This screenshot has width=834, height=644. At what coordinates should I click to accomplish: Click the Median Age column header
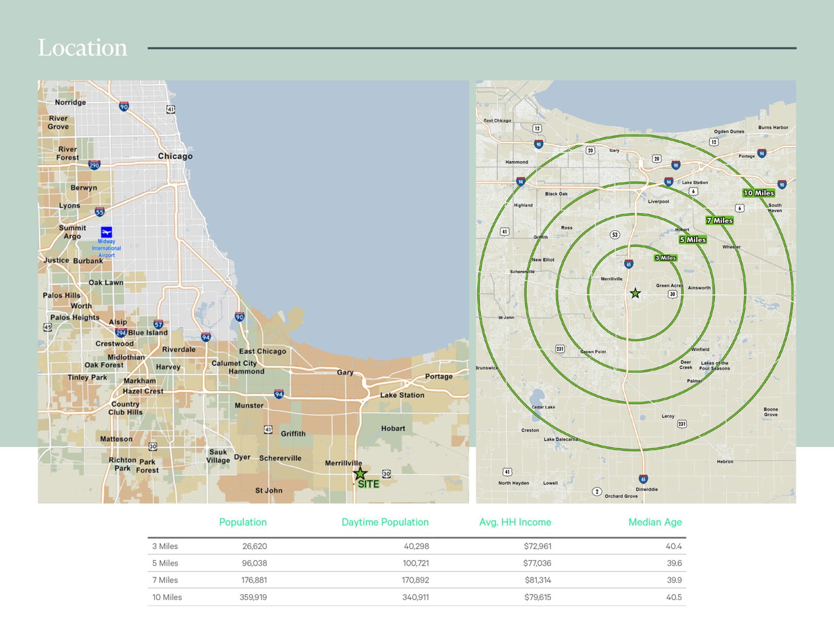tap(655, 522)
